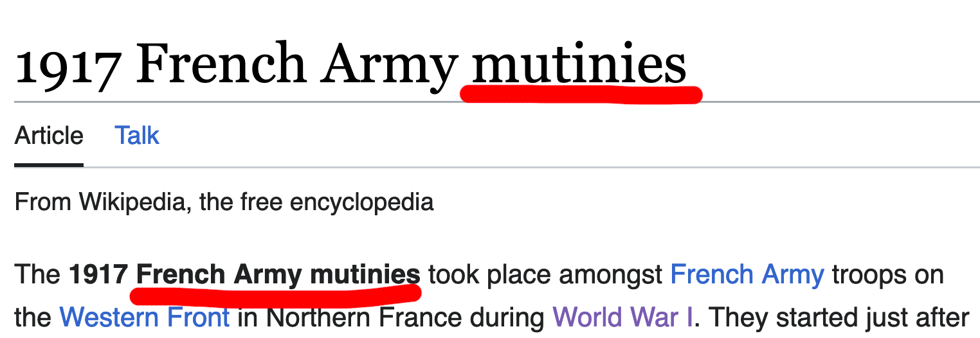Click the bold "1917" in the first paragraph
Viewport: 980px width, 338px height.
pos(99,274)
